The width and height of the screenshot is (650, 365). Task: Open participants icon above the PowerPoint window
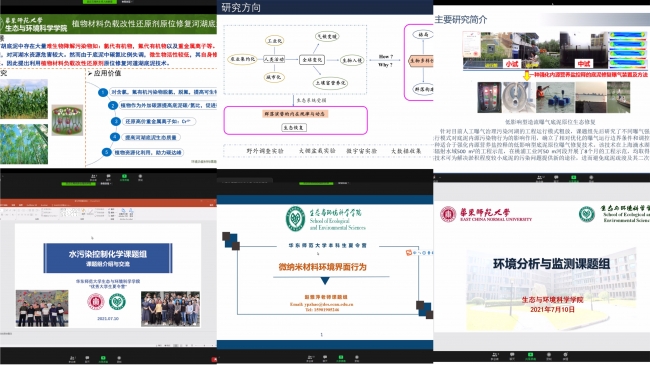[x=93, y=177]
